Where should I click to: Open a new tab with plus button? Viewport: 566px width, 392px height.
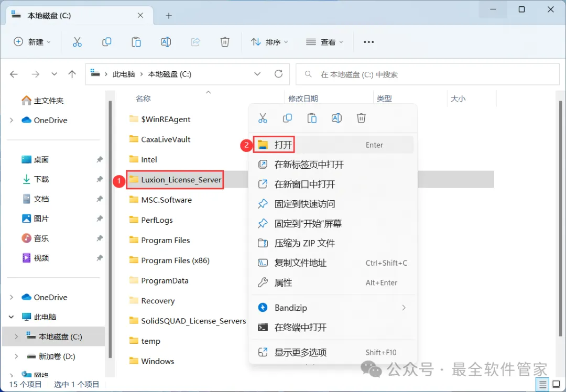[x=169, y=16]
